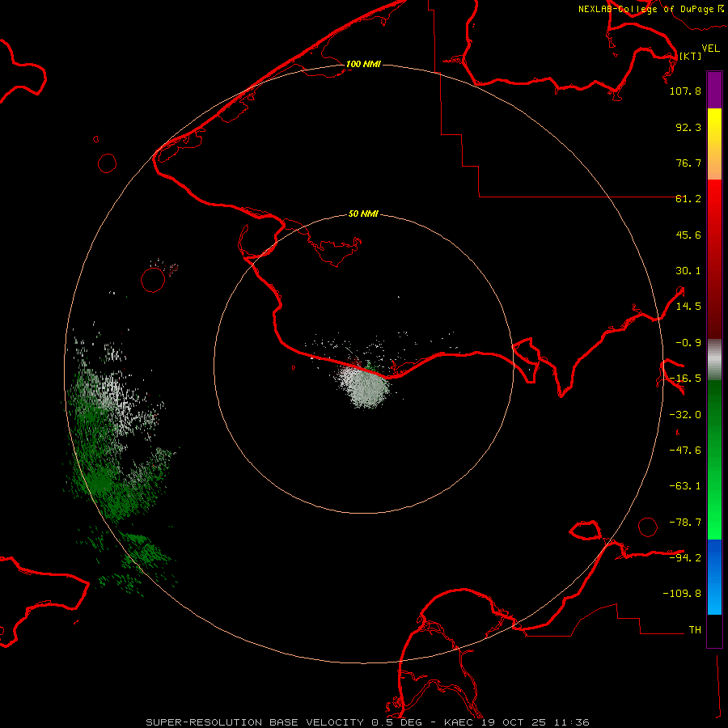Click the blue segment of velocity color bar
Image resolution: width=728 pixels, height=728 pixels.
(714, 577)
